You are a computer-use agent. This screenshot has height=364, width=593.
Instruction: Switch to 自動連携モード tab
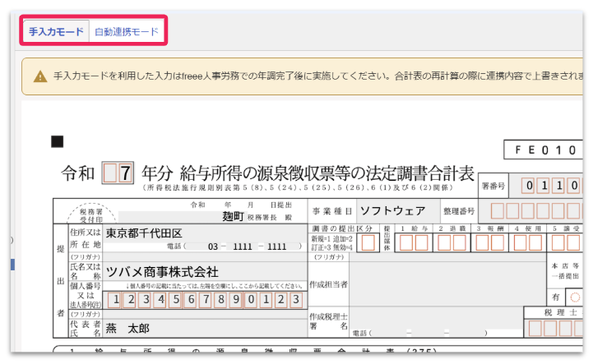coord(127,31)
